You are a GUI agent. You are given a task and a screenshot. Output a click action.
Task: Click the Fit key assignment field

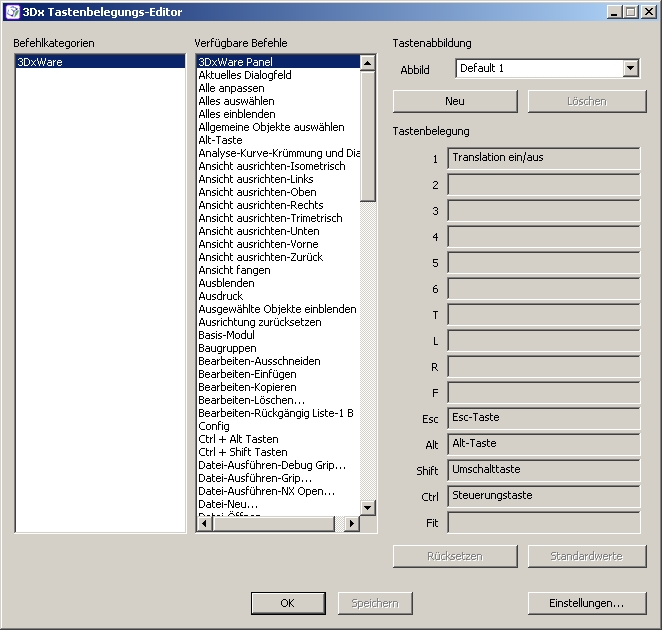pyautogui.click(x=544, y=523)
